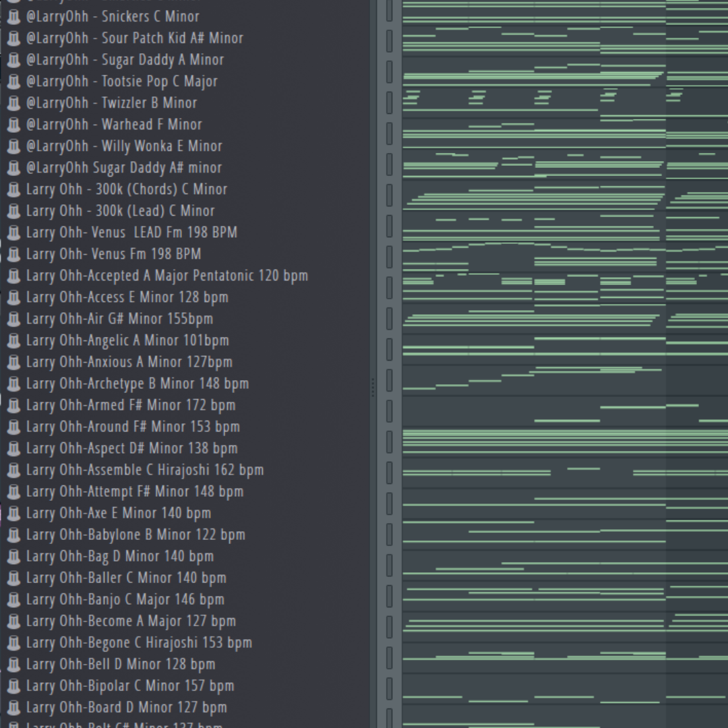The image size is (728, 728).
Task: Click the MIDI icon beside Snickers C Minor
Action: 13,17
